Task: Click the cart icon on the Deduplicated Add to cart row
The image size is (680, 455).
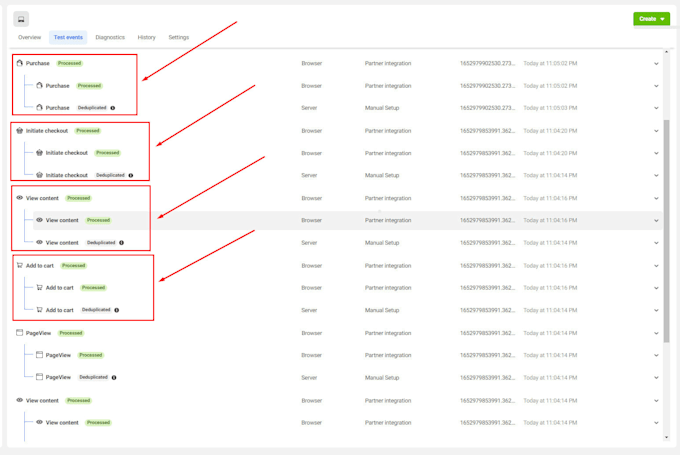Action: (x=39, y=310)
